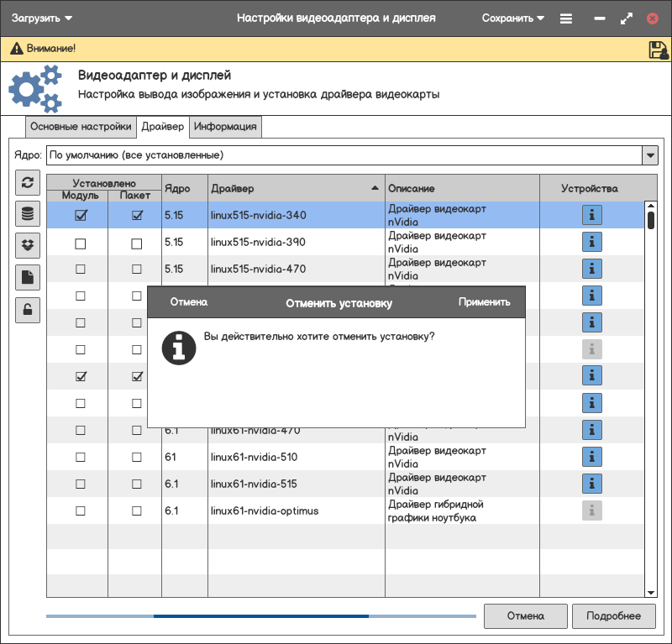The height and width of the screenshot is (644, 672).
Task: Show device info for linux515-nvidia-340
Action: (x=593, y=215)
